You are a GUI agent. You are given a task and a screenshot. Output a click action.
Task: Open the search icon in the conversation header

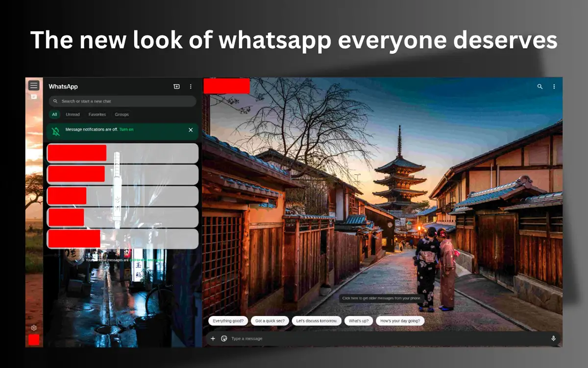point(539,86)
